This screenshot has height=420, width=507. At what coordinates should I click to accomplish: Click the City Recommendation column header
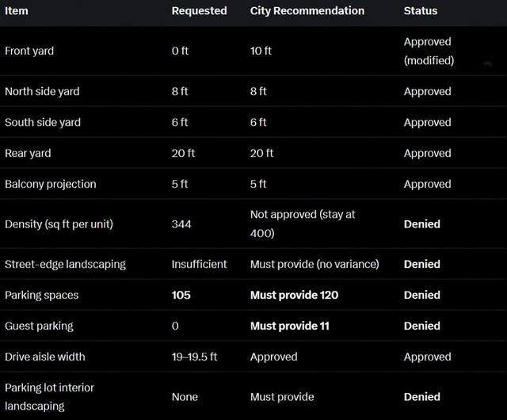pos(307,11)
